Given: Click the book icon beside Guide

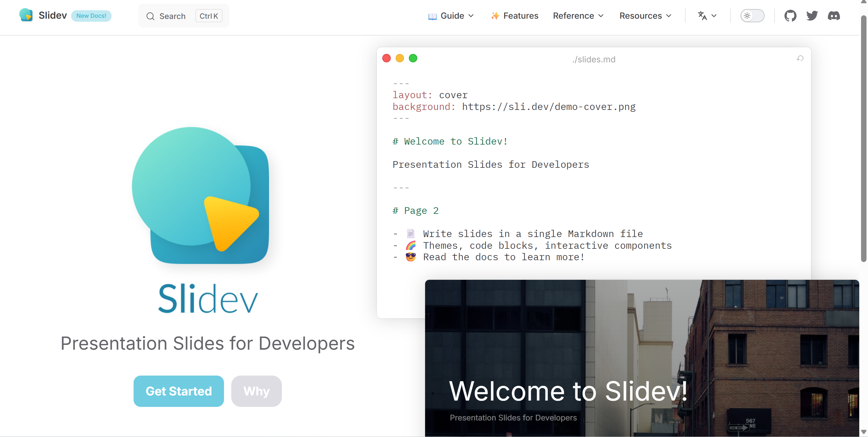Looking at the screenshot, I should point(432,16).
